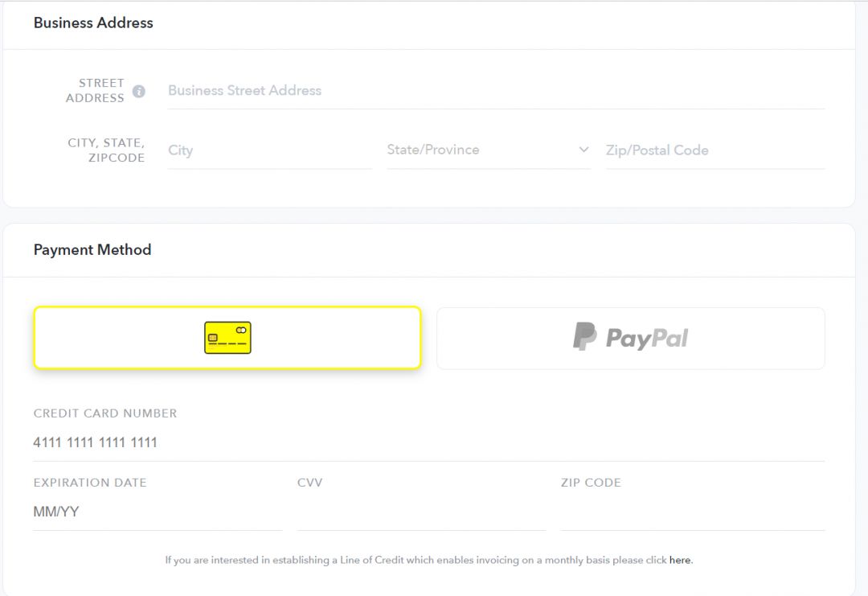
Task: Focus the Business Street Address field
Action: [x=496, y=91]
